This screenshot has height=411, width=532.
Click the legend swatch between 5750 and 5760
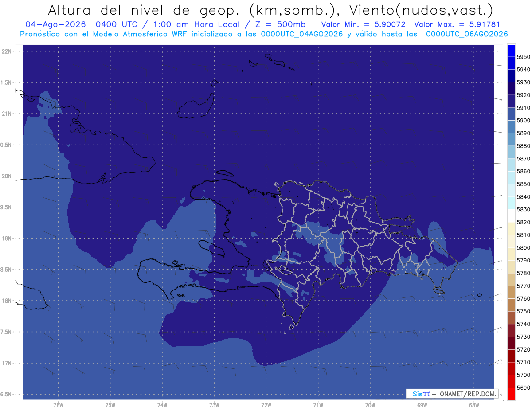(511, 305)
